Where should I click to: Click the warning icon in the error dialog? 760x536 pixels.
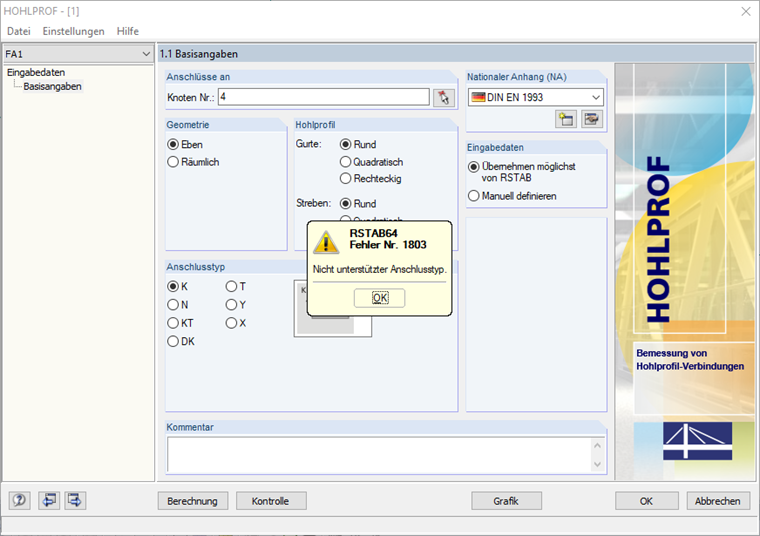[326, 242]
